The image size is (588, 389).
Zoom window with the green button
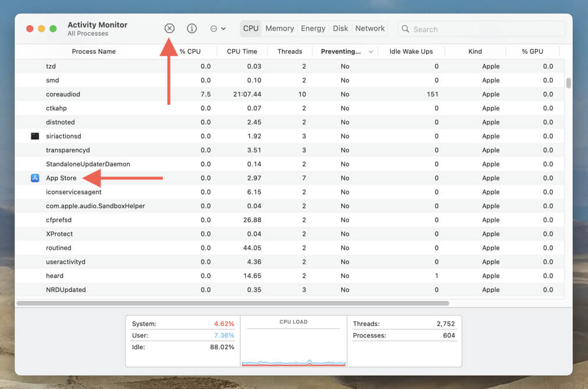[x=53, y=29]
